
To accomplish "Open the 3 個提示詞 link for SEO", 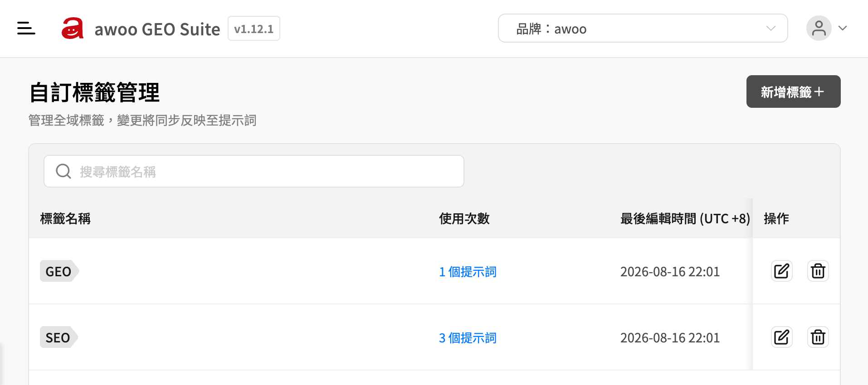I will tap(468, 338).
